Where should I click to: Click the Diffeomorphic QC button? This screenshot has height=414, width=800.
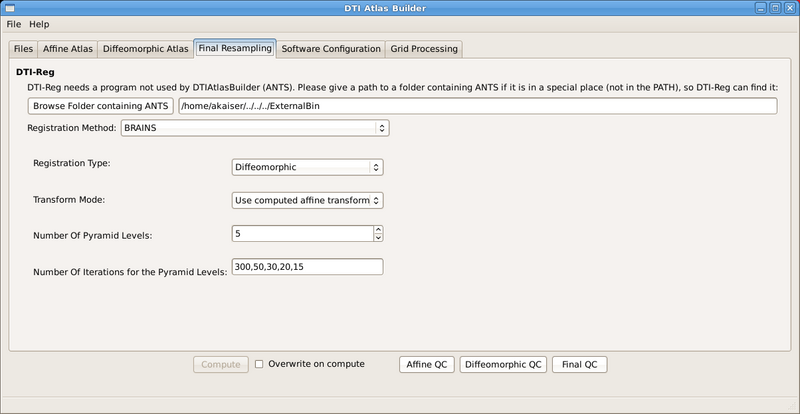point(503,364)
